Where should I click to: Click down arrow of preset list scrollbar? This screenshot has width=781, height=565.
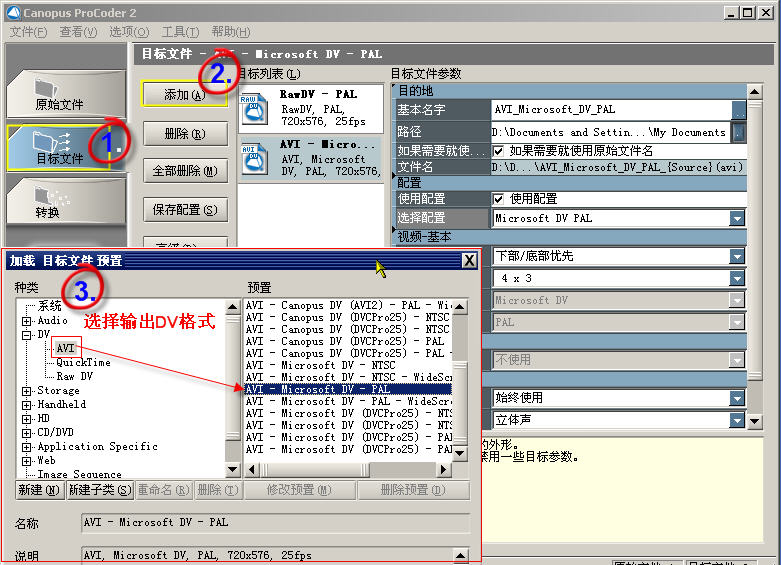460,453
